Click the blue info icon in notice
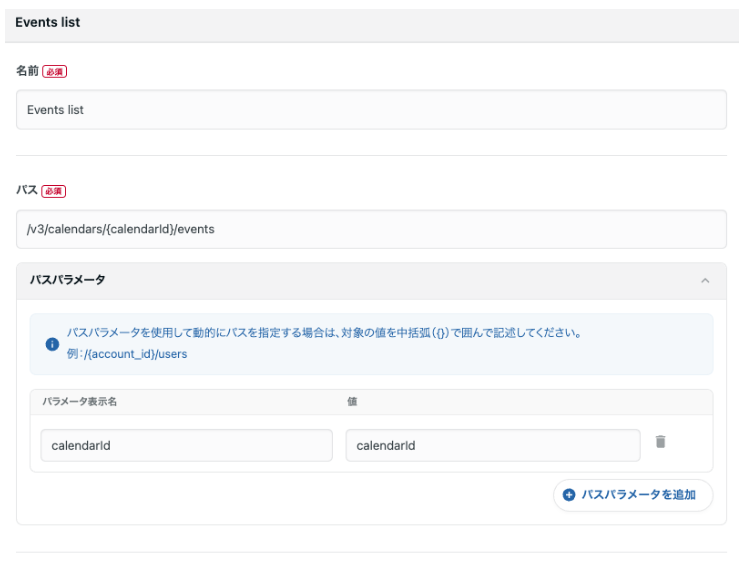740x561 pixels. click(52, 344)
